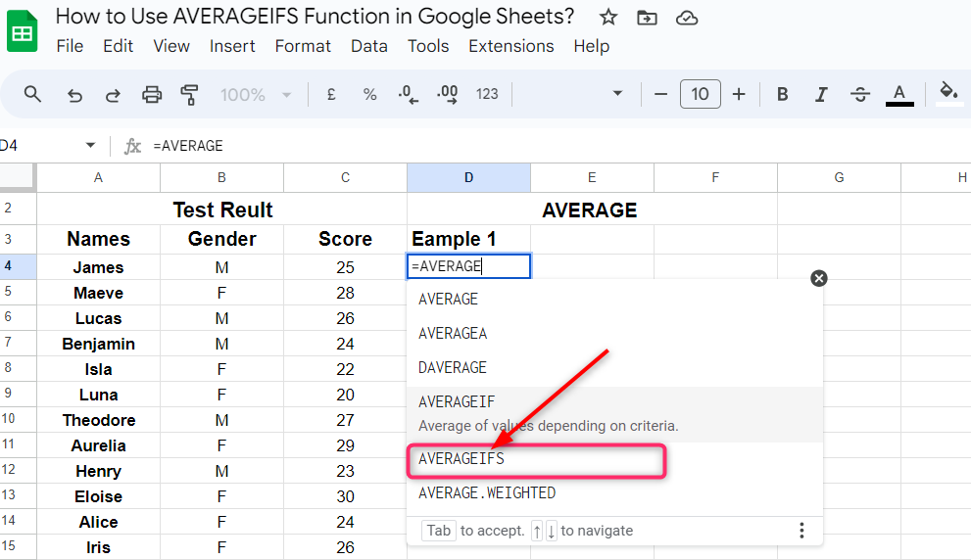Image resolution: width=971 pixels, height=560 pixels.
Task: Increase decimal places
Action: click(447, 94)
